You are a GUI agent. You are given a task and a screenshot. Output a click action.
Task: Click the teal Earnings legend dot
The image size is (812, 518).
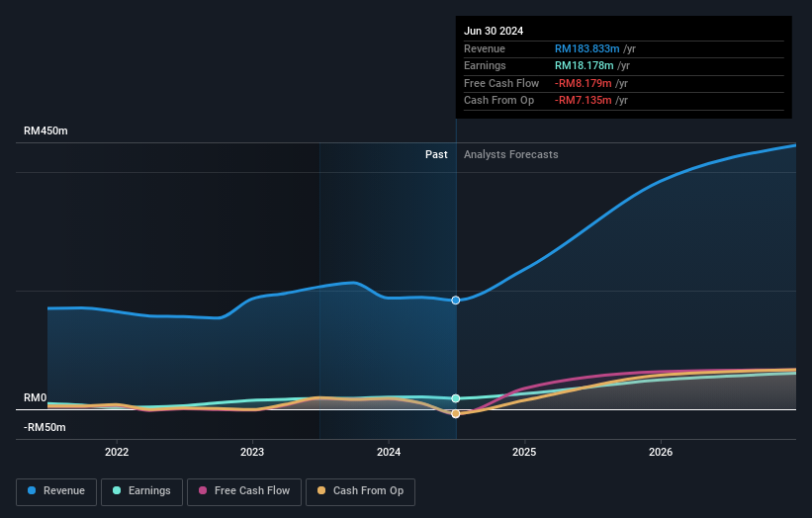tap(117, 490)
